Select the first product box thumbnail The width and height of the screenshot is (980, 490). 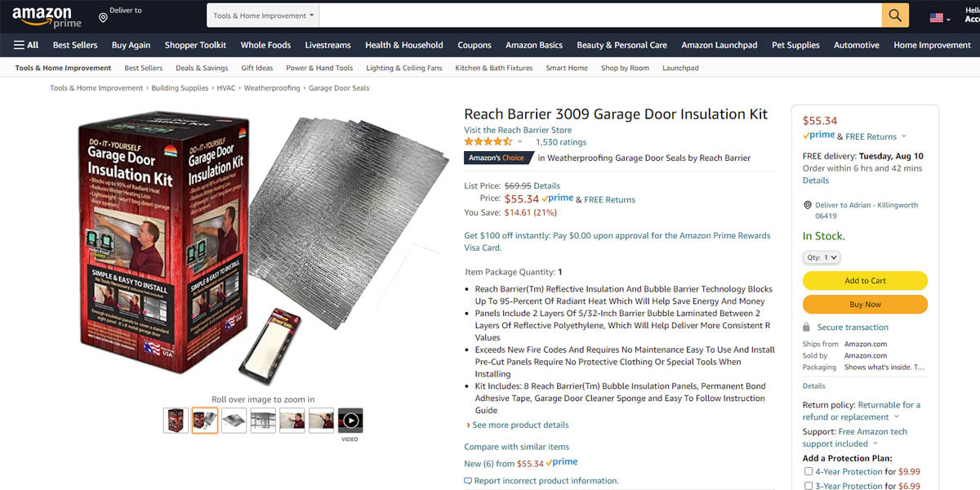176,421
